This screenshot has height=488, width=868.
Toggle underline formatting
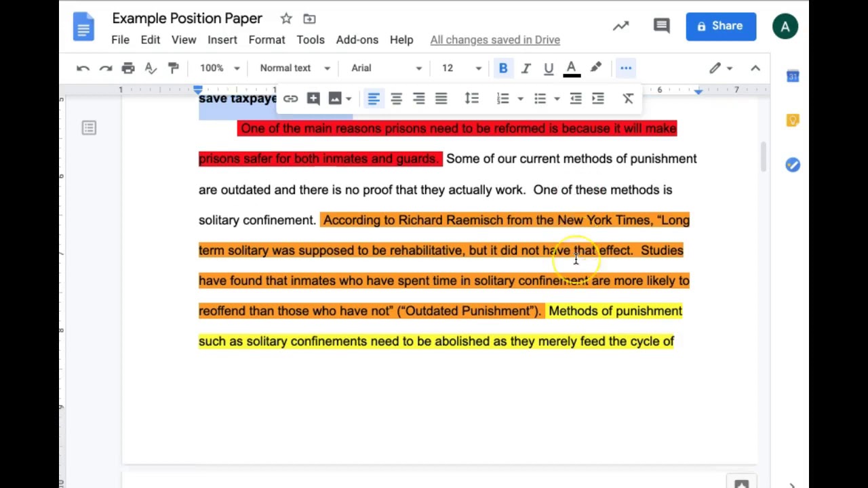pyautogui.click(x=549, y=68)
